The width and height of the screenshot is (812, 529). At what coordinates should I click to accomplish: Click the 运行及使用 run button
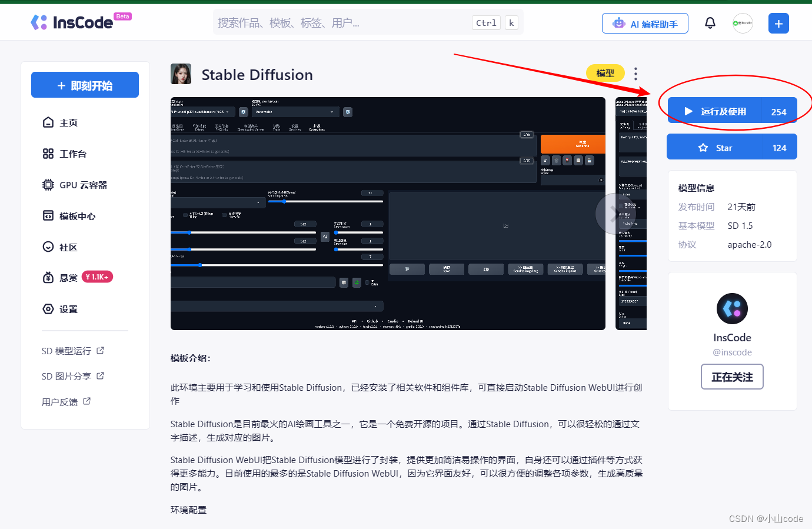(x=732, y=111)
